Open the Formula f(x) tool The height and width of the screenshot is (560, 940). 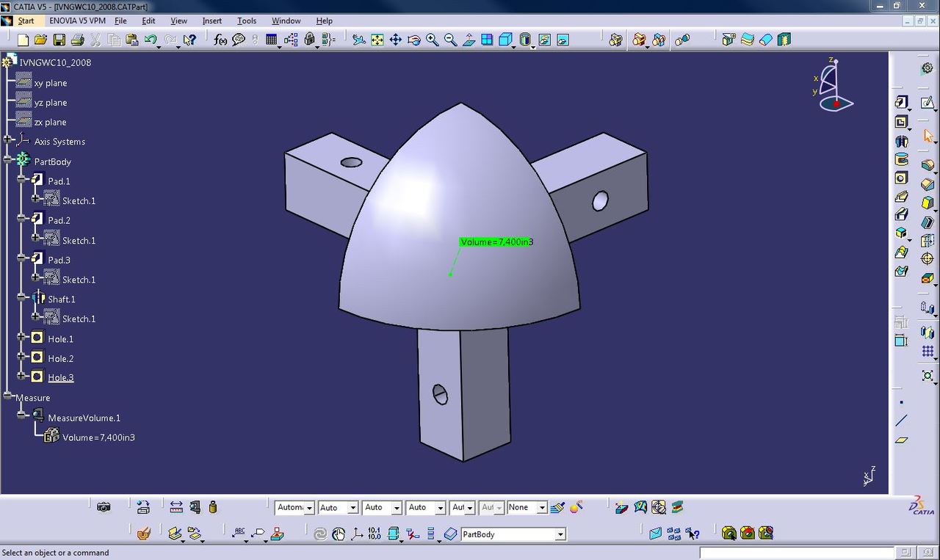(220, 40)
